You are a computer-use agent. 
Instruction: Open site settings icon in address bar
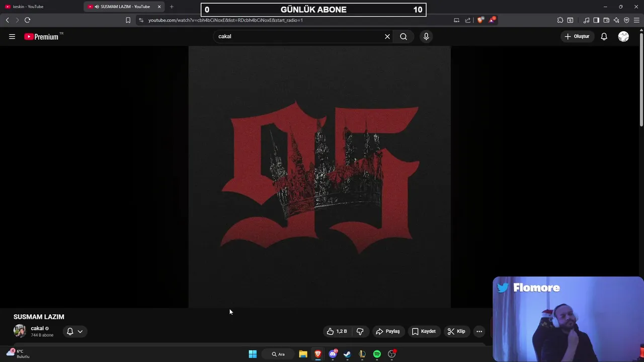[141, 20]
